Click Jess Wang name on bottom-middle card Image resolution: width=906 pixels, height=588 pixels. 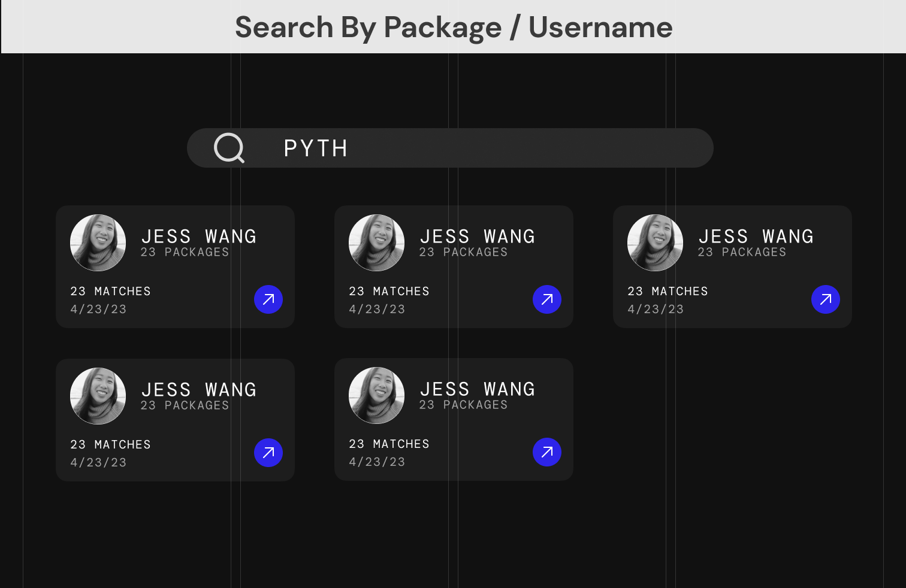click(x=478, y=389)
